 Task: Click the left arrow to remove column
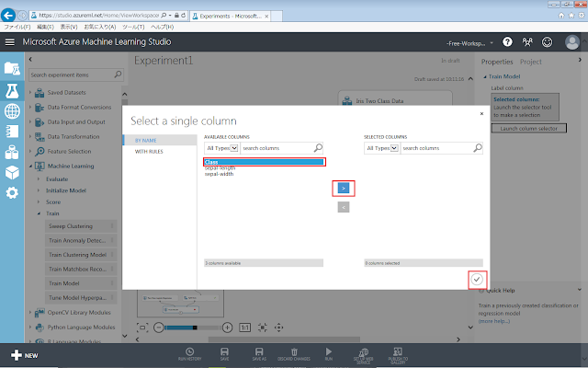343,208
